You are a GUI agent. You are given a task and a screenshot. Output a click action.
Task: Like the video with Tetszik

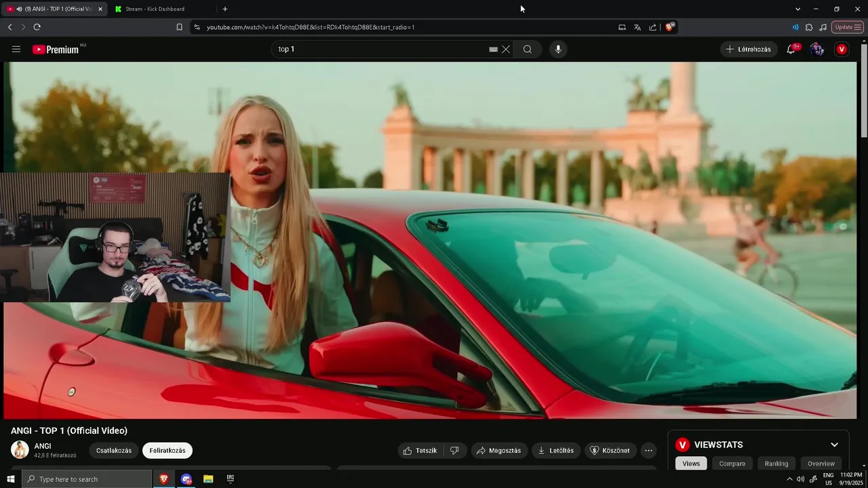click(420, 451)
